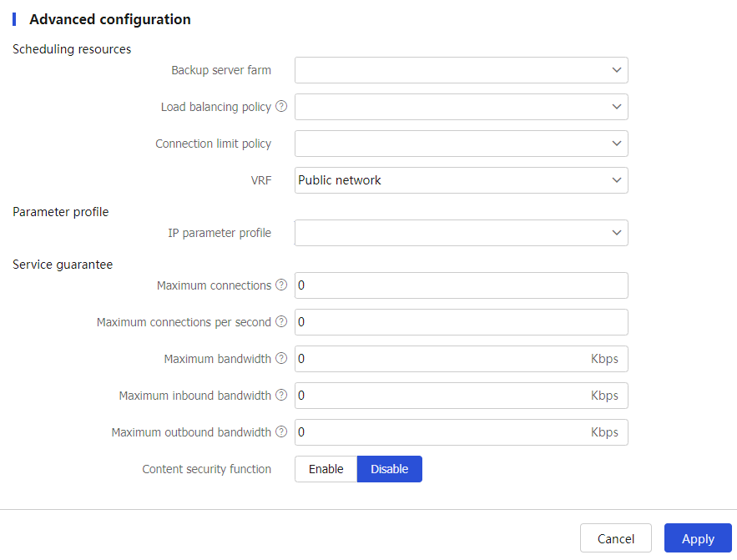Expand the Load balancing policy dropdown

tap(461, 107)
